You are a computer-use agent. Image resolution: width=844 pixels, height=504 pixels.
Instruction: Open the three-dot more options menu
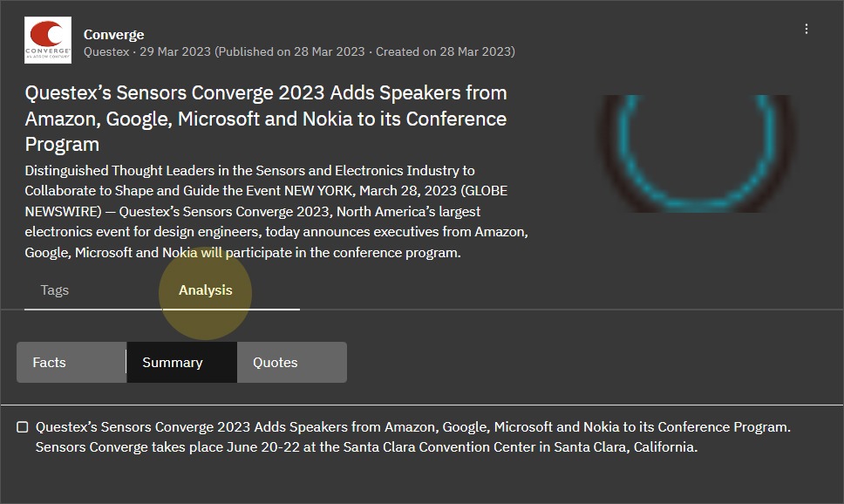(807, 29)
